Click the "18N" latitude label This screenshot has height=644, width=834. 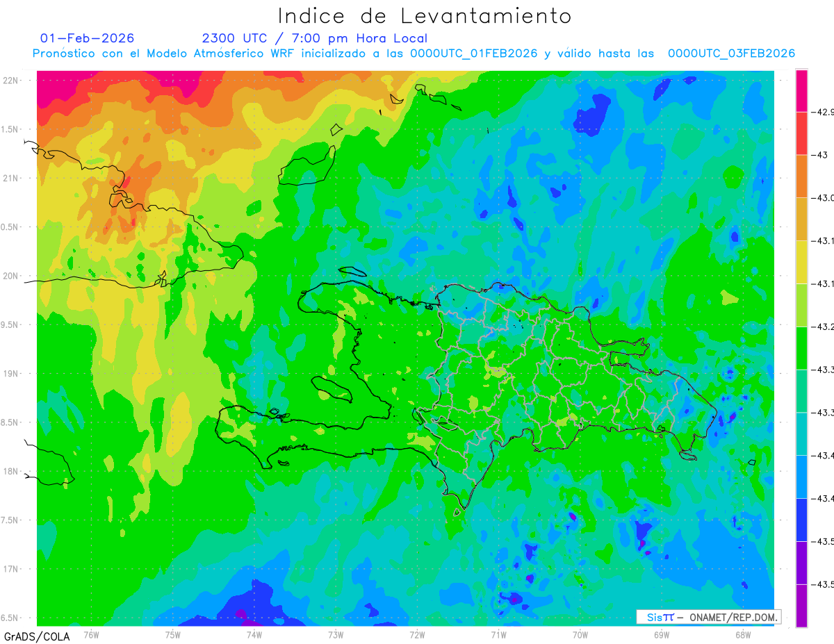(11, 472)
